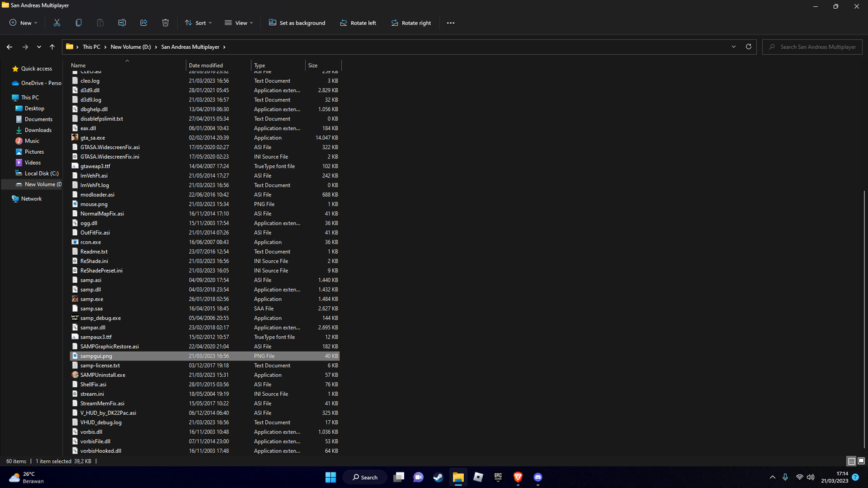Click This PC in address breadcrumb

pos(91,47)
